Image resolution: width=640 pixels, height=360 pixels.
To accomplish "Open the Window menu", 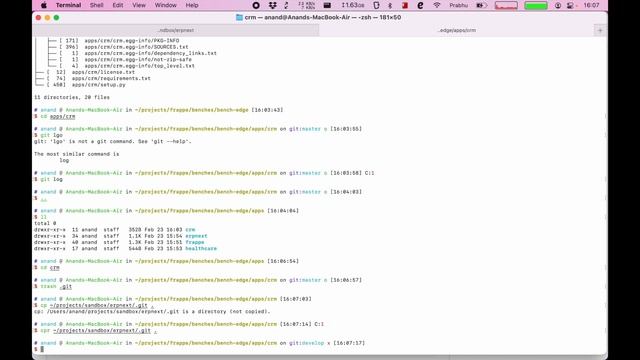I will 165,5.
